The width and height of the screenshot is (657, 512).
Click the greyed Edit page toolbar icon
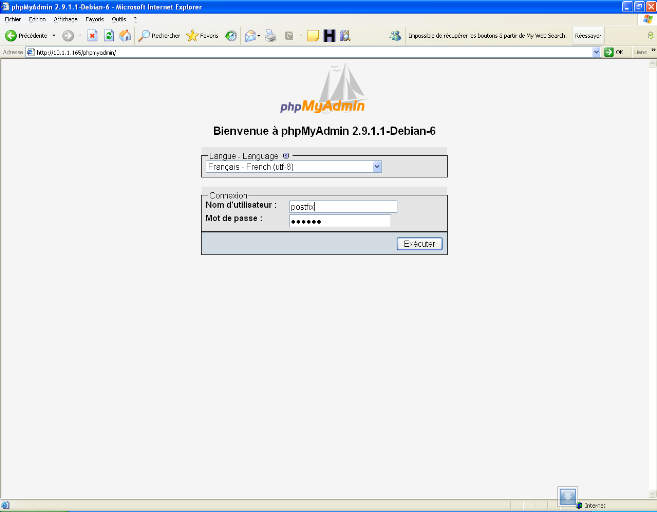point(289,36)
